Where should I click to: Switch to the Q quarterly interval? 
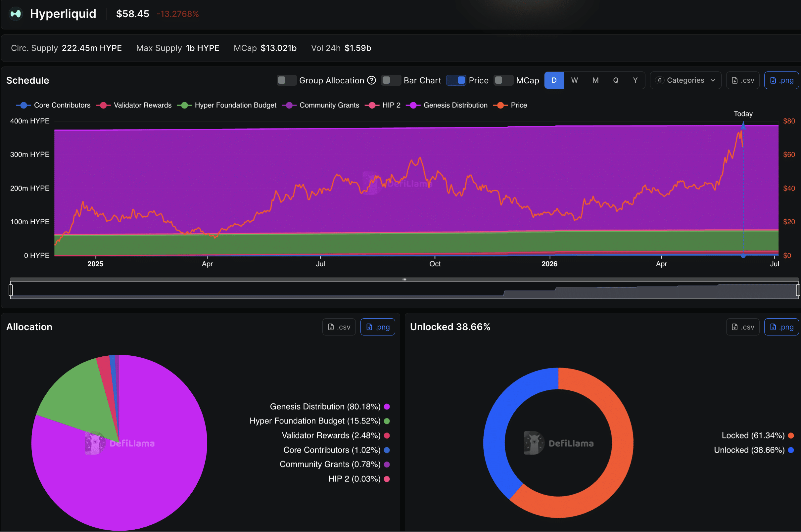click(x=616, y=80)
